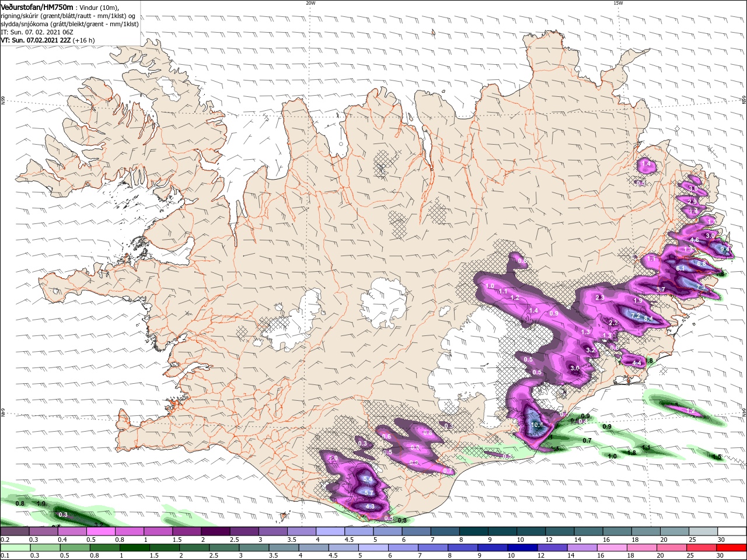Click the 30 label on the upper legend scale
The height and width of the screenshot is (560, 747).
(721, 540)
